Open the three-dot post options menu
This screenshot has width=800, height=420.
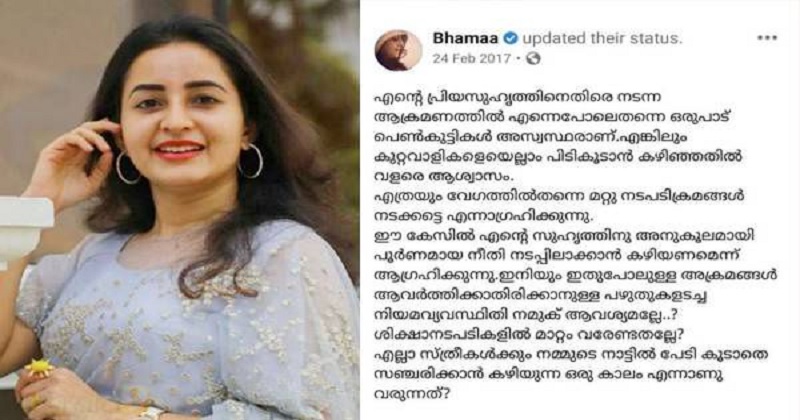(x=767, y=38)
